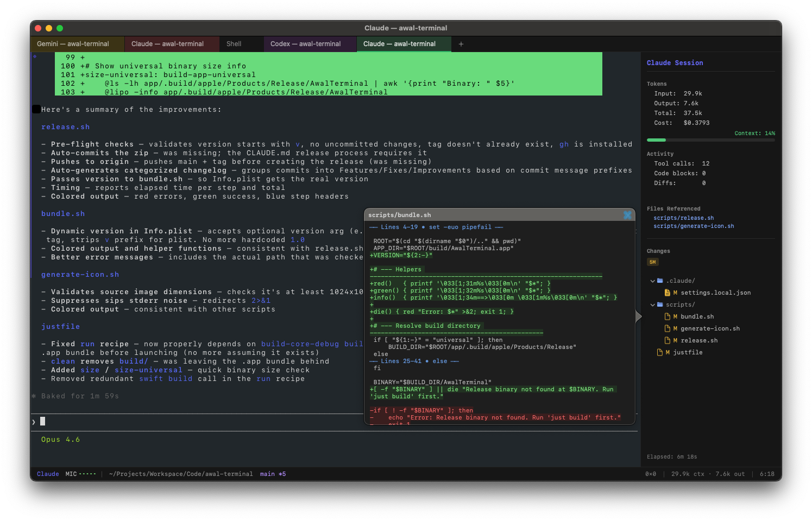Click the settings.local.json file icon
Viewport: 812px width, 521px height.
coord(668,293)
